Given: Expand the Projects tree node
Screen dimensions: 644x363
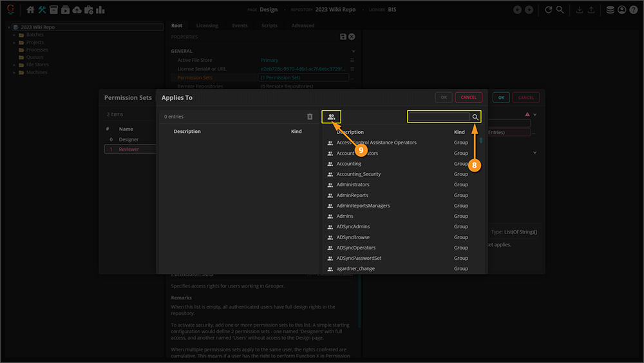Looking at the screenshot, I should tap(14, 43).
